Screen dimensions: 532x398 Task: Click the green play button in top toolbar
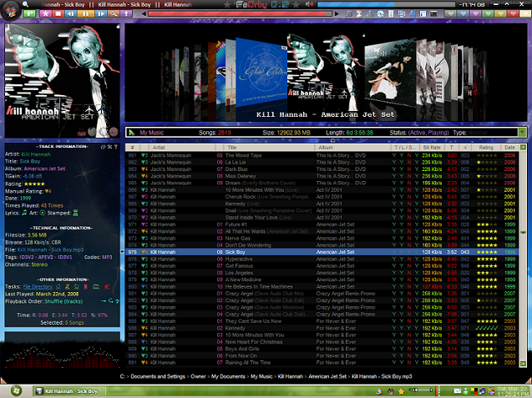click(30, 14)
